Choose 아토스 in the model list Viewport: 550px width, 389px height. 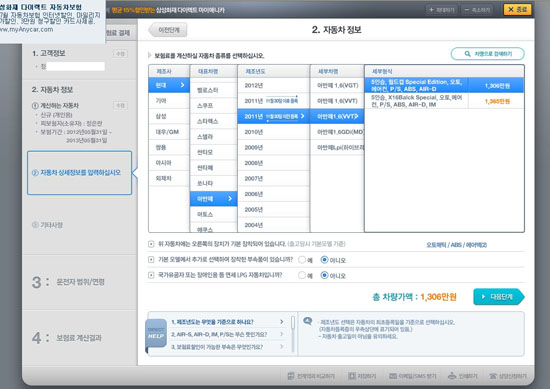point(214,214)
